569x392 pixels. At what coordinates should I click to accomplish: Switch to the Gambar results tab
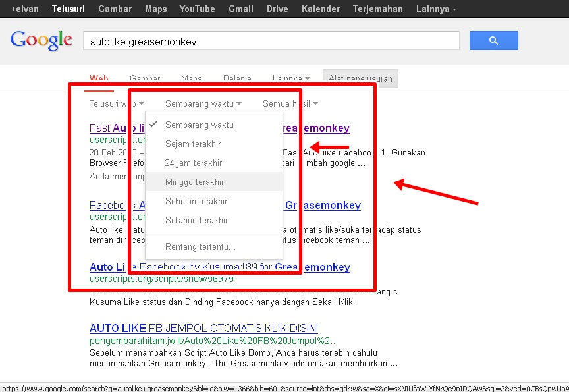[x=145, y=78]
